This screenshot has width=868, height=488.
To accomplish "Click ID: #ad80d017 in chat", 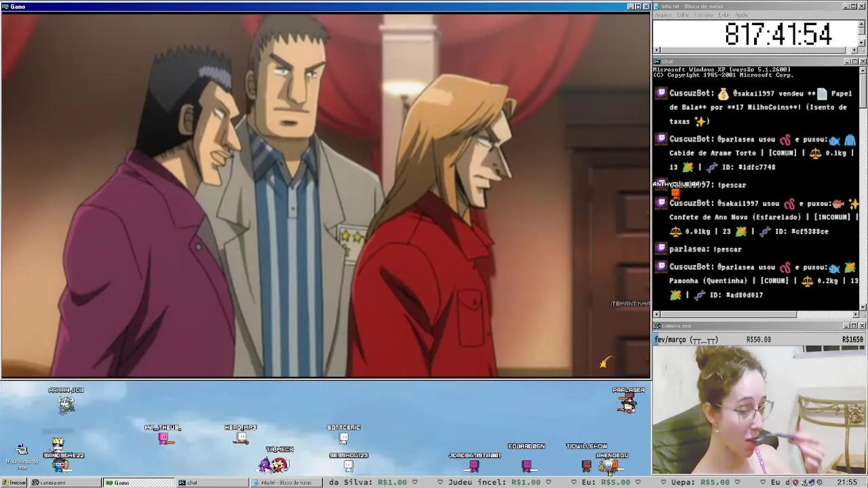I will 736,295.
